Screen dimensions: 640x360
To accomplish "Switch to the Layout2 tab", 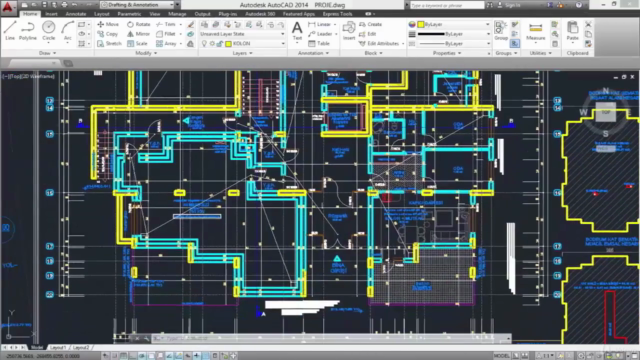I will (81, 347).
